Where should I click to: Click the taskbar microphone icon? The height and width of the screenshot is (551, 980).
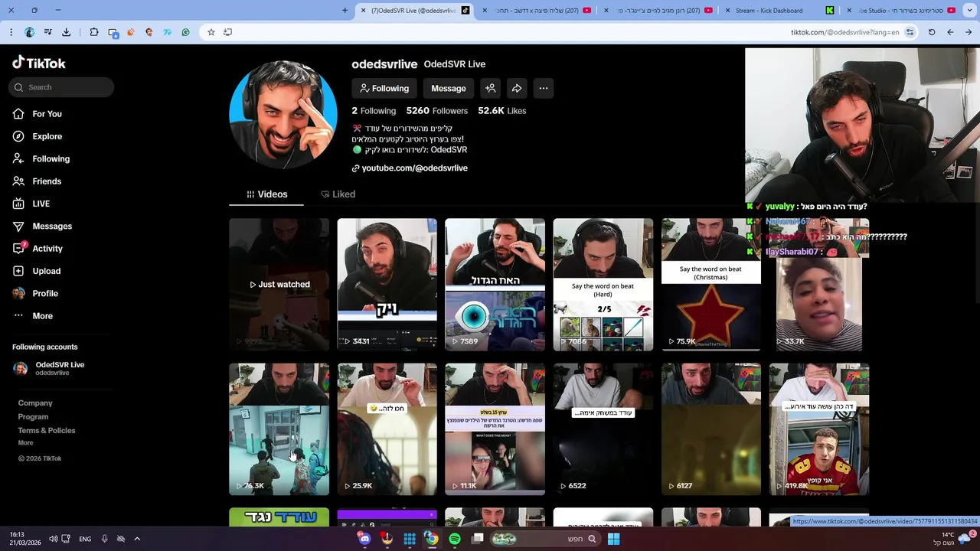[104, 539]
